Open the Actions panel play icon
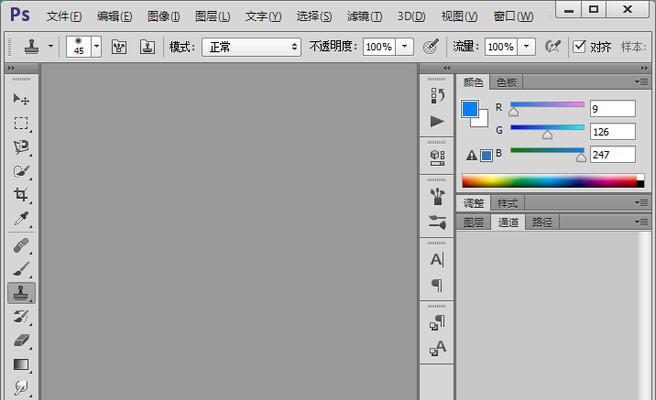This screenshot has height=400, width=656. pos(437,121)
